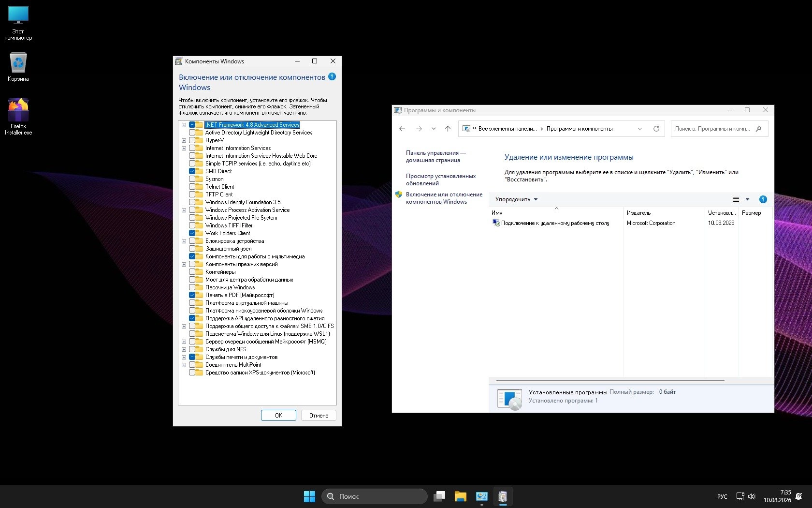Expand the Internet Information Services node
The height and width of the screenshot is (508, 812).
pos(184,148)
